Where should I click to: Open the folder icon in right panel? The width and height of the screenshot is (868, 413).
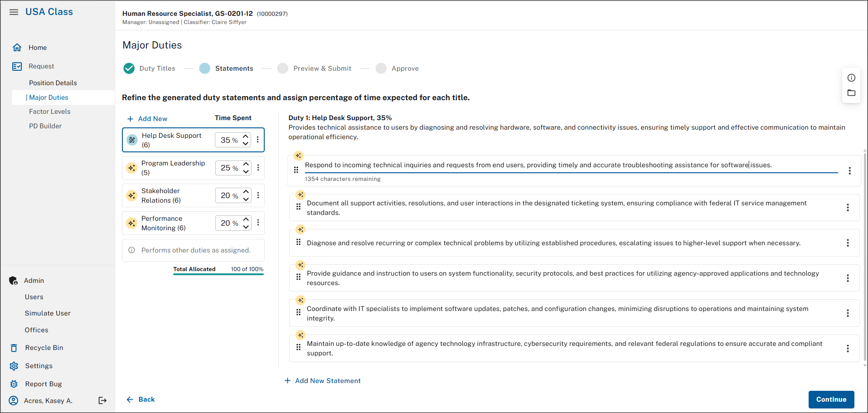851,93
